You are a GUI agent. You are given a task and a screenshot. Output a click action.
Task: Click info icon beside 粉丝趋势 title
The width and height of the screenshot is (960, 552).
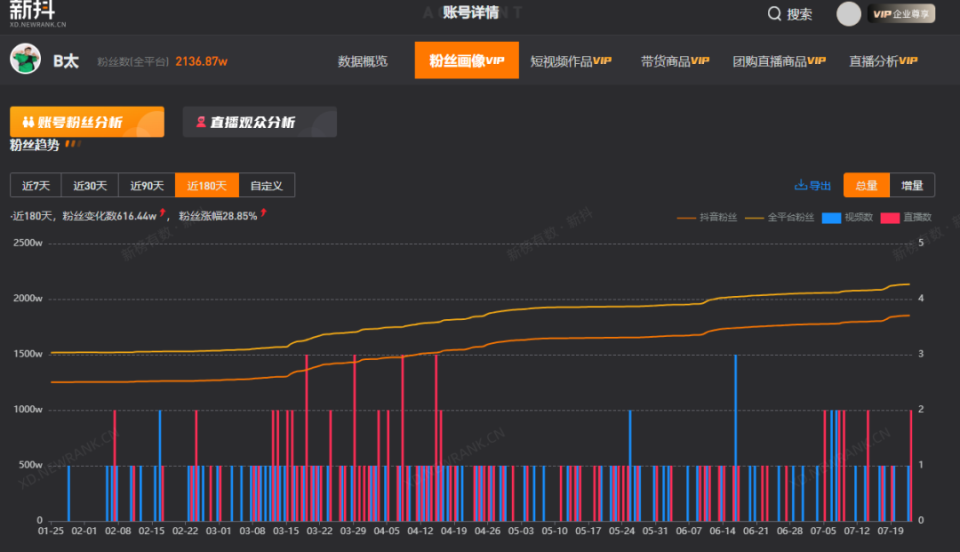point(72,145)
